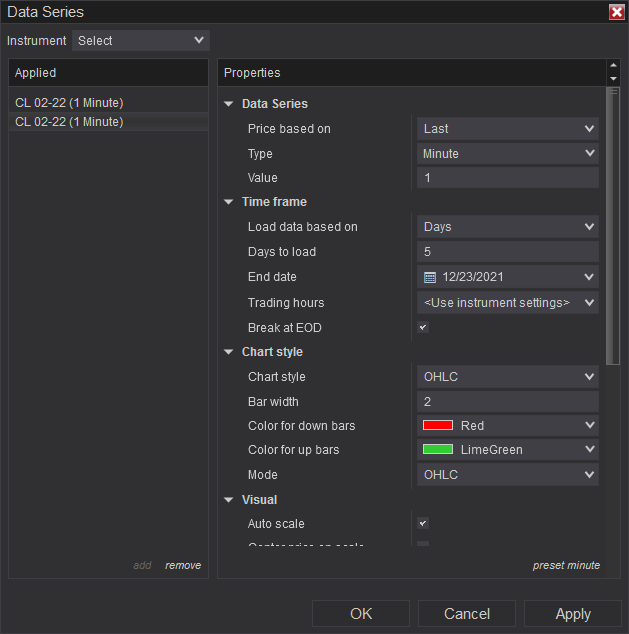The height and width of the screenshot is (634, 629).
Task: Close the Data Series dialog
Action: coord(616,12)
